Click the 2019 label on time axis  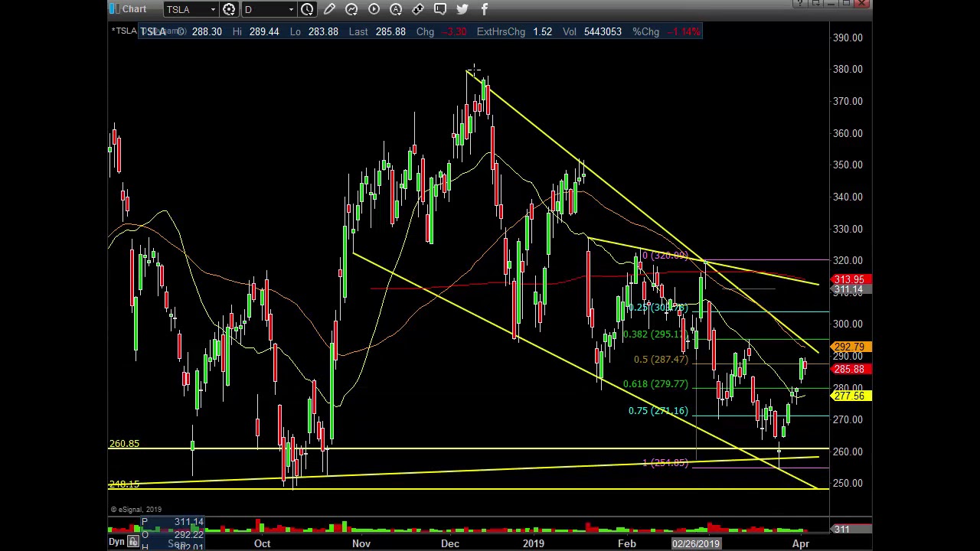coord(533,543)
